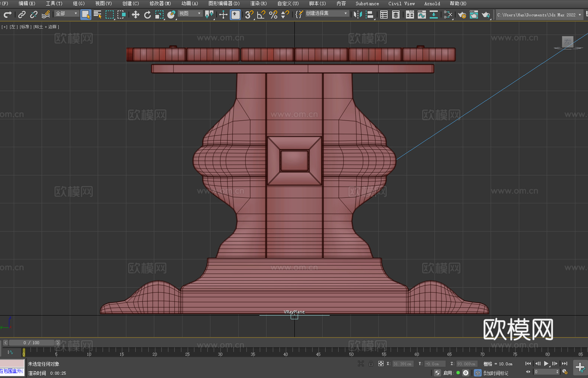Open the project path dropdown
The image size is (588, 378).
[x=539, y=15]
